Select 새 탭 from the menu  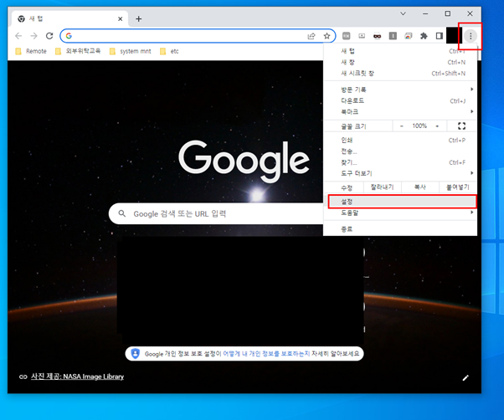[400, 51]
